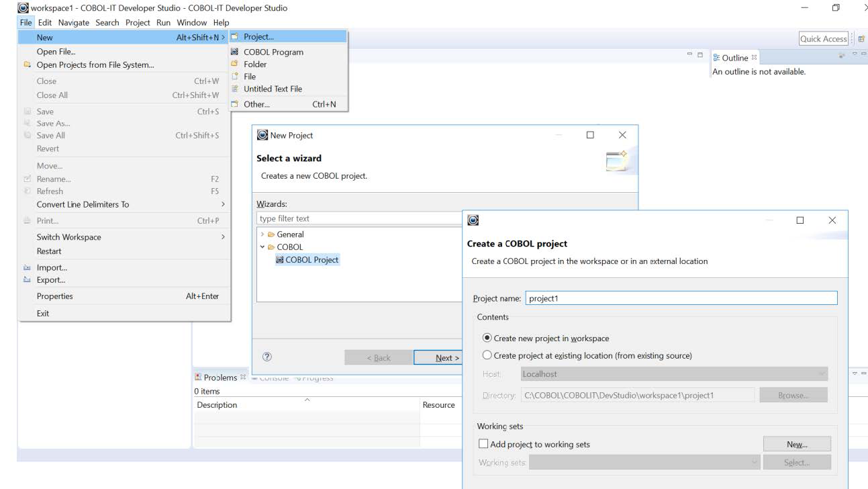Check Add project to working sets
Image resolution: width=868 pixels, height=489 pixels.
point(482,444)
